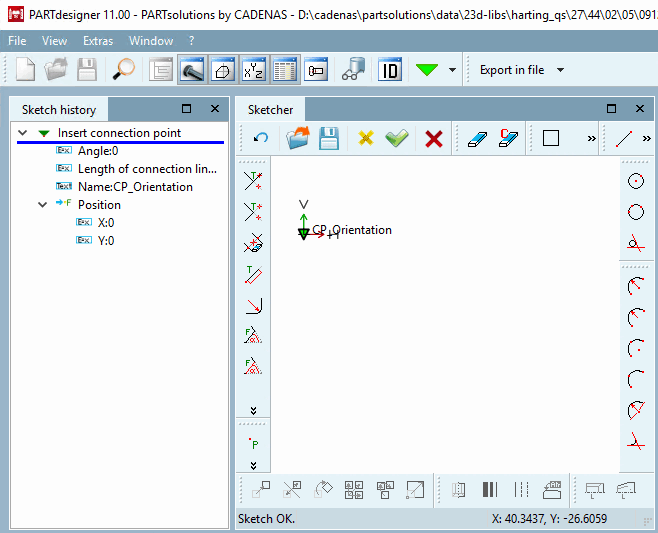The width and height of the screenshot is (658, 533).
Task: Open the View menu
Action: tap(54, 41)
